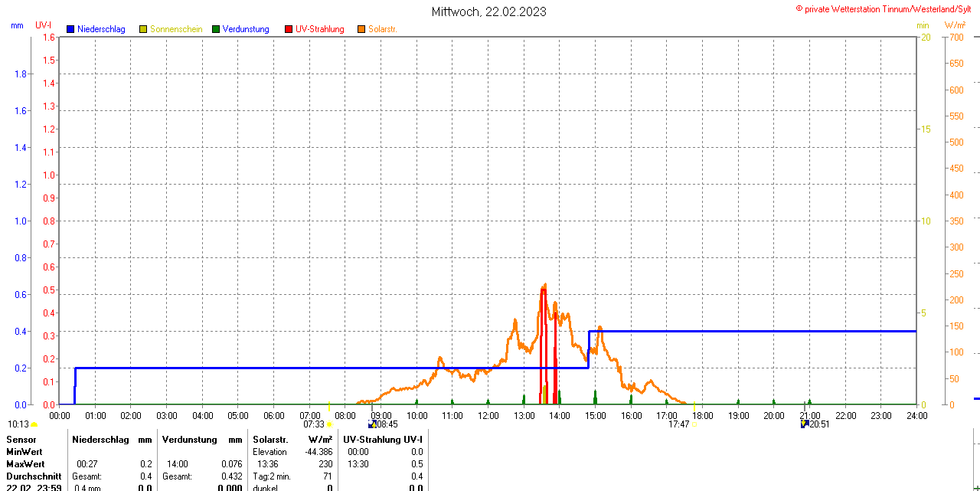Image resolution: width=980 pixels, height=491 pixels.
Task: Click the red UV-Strahlung legend swatch
Action: pyautogui.click(x=289, y=29)
